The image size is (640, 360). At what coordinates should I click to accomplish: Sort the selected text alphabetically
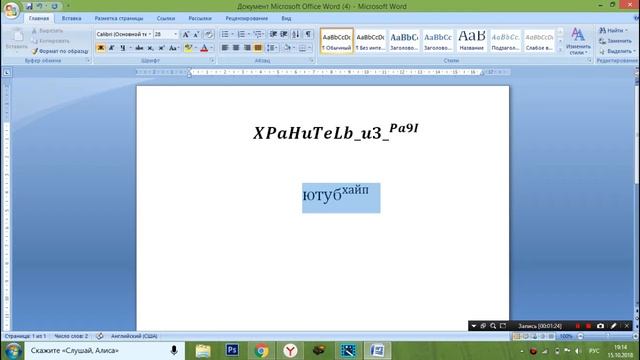coord(296,35)
